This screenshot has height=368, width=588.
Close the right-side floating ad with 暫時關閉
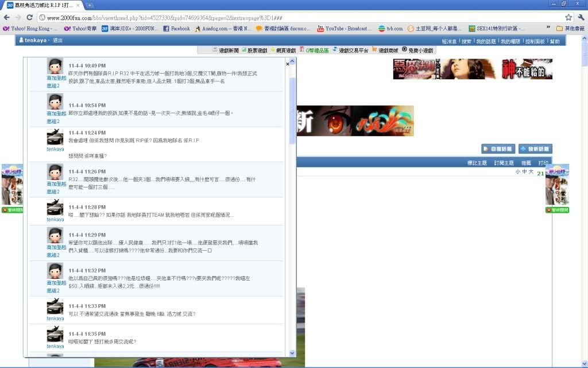pos(557,210)
